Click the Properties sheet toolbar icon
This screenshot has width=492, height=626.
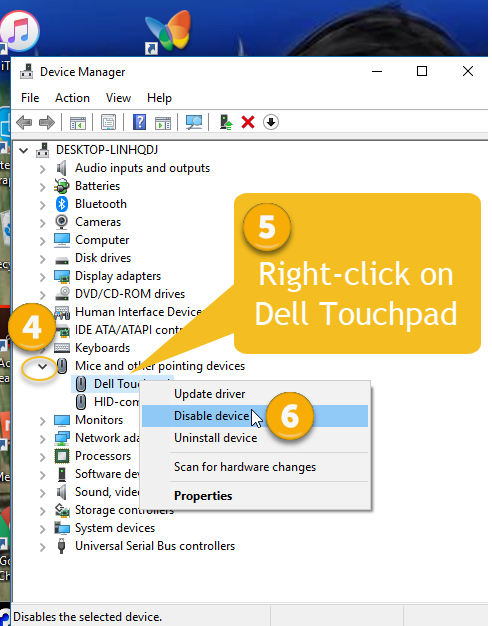click(108, 123)
